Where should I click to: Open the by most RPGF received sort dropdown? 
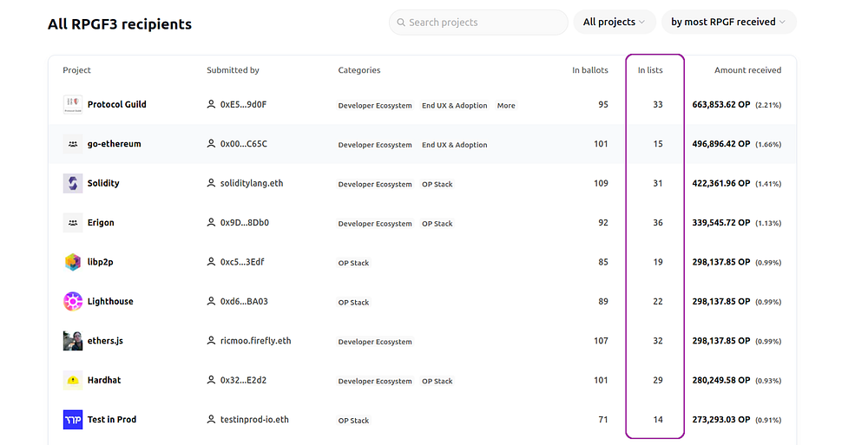[728, 23]
